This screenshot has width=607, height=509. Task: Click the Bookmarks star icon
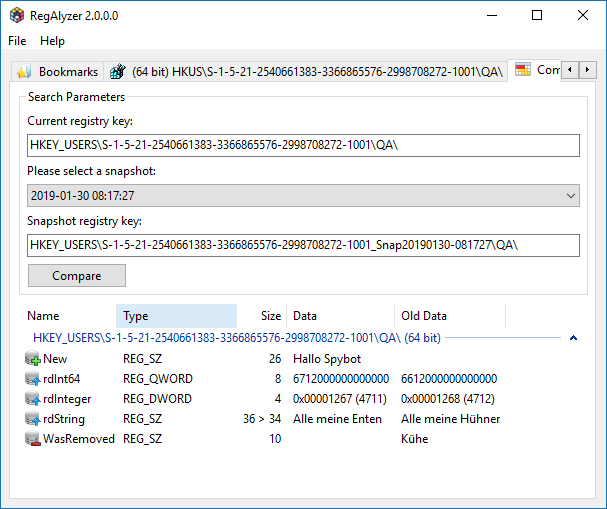coord(24,72)
